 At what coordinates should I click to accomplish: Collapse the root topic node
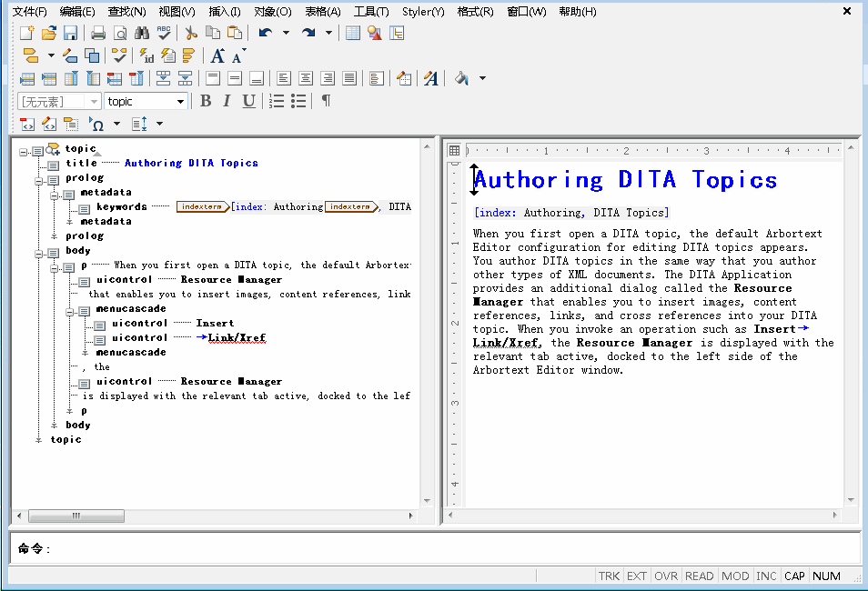tap(24, 152)
